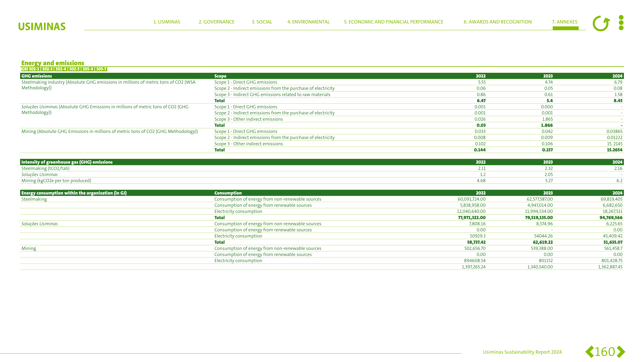Screen dimensions: 644x362
Task: Click the USIMINAS logo
Action: point(42,27)
